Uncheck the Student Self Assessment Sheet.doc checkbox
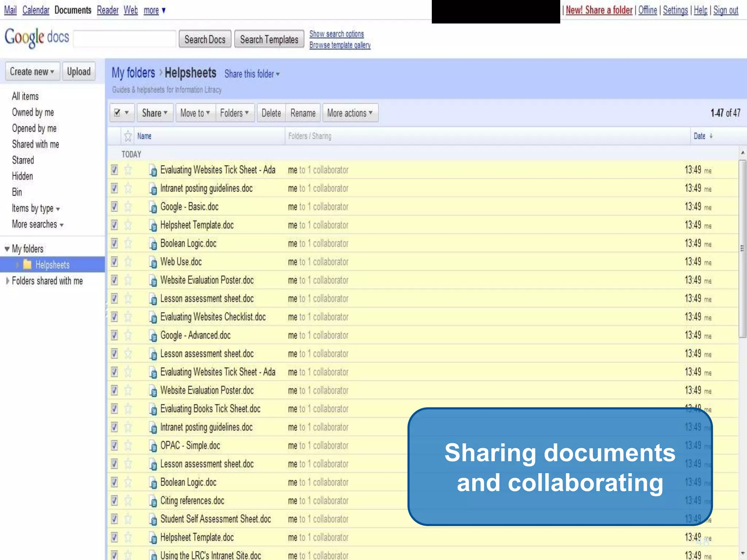The width and height of the screenshot is (747, 560). coord(115,519)
